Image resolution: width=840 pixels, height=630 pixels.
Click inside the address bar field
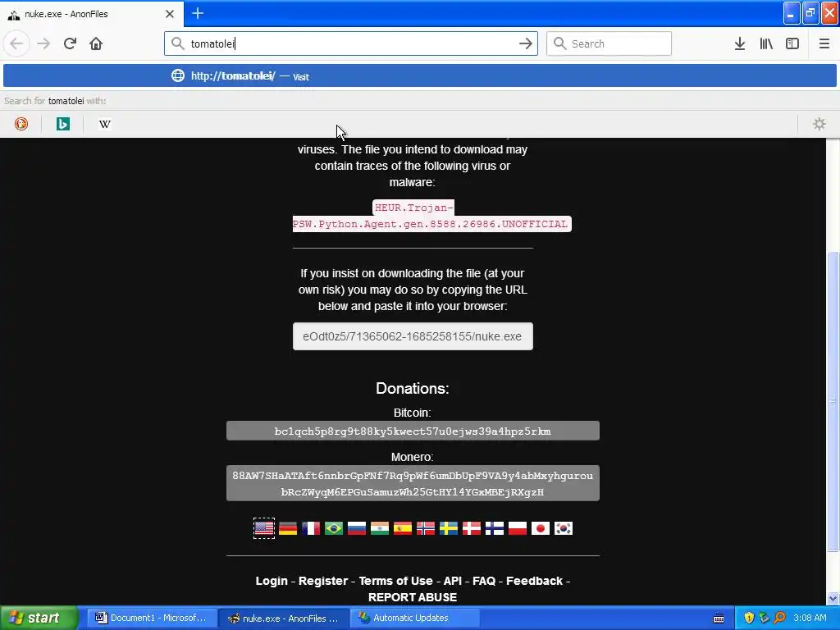[x=351, y=43]
